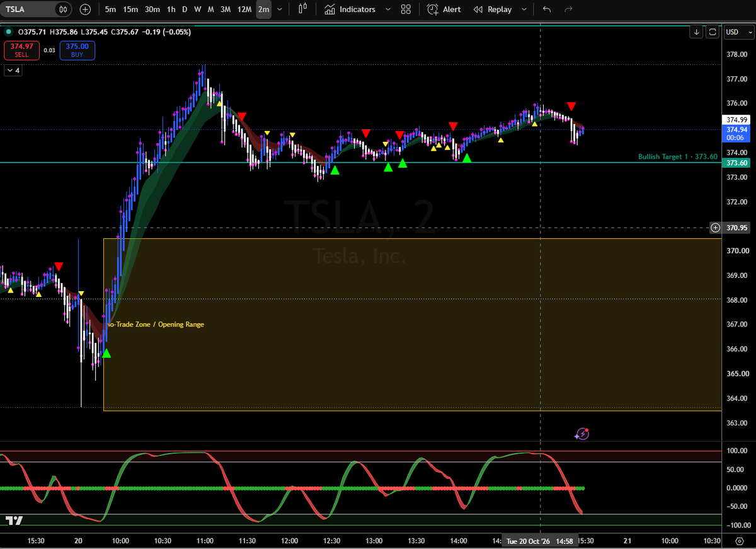Select the D daily interval
The height and width of the screenshot is (549, 756).
[185, 9]
